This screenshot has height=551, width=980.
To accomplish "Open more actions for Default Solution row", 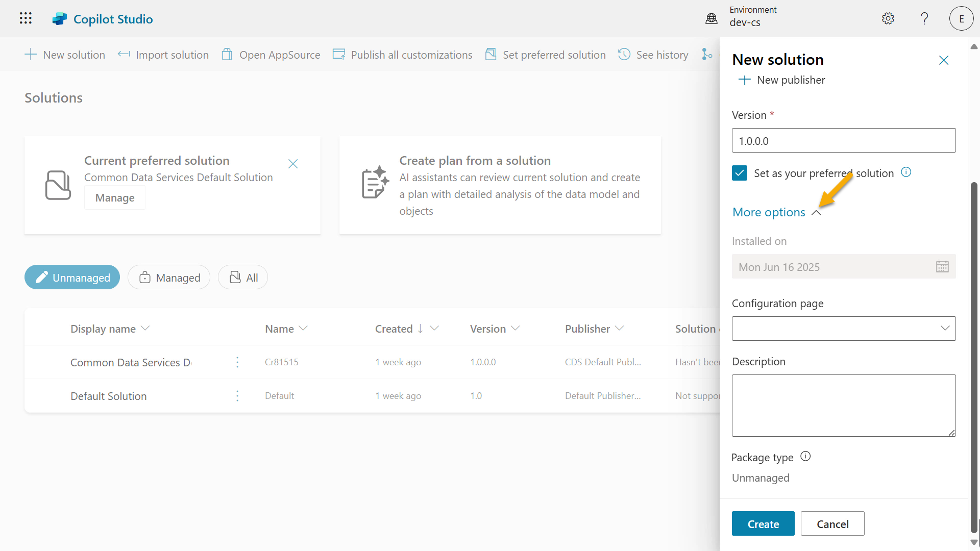I will 237,396.
